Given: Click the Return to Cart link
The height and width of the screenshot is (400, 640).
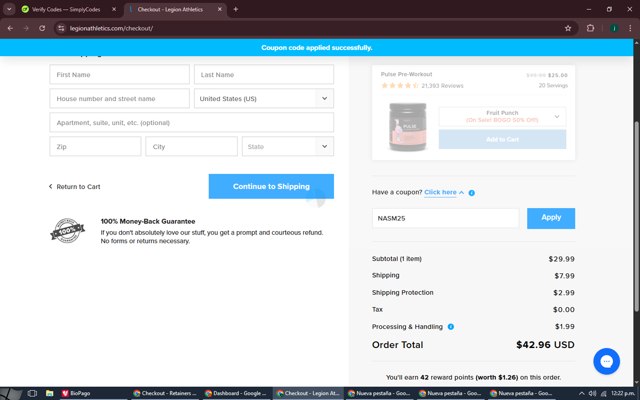Looking at the screenshot, I should point(75,187).
